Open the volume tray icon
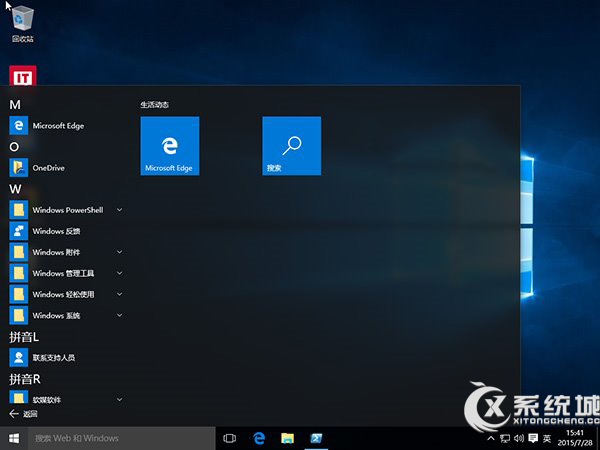Screen dimensions: 600x450 [519, 439]
